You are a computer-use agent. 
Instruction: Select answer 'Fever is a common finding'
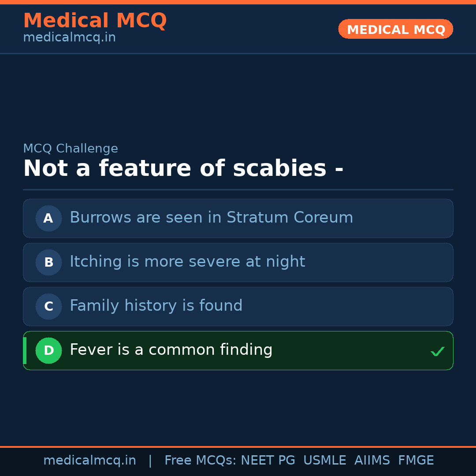pos(171,350)
